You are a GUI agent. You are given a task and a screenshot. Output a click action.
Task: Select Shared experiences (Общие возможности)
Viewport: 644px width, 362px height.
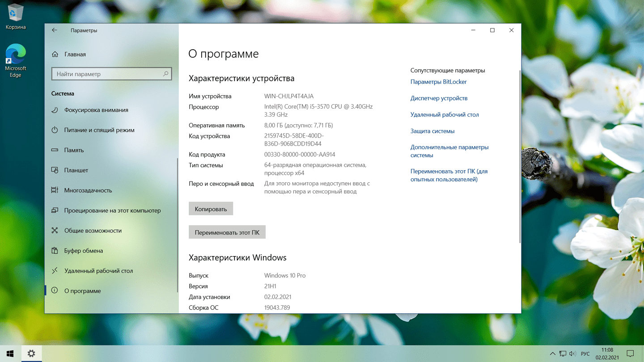(93, 231)
